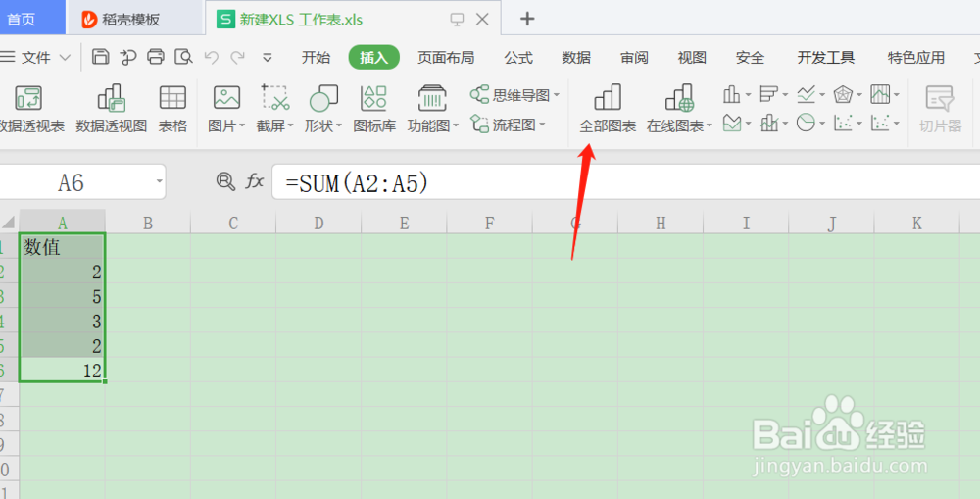Viewport: 980px width, 499px height.
Task: Click the 功能图 icon
Action: pos(432,98)
